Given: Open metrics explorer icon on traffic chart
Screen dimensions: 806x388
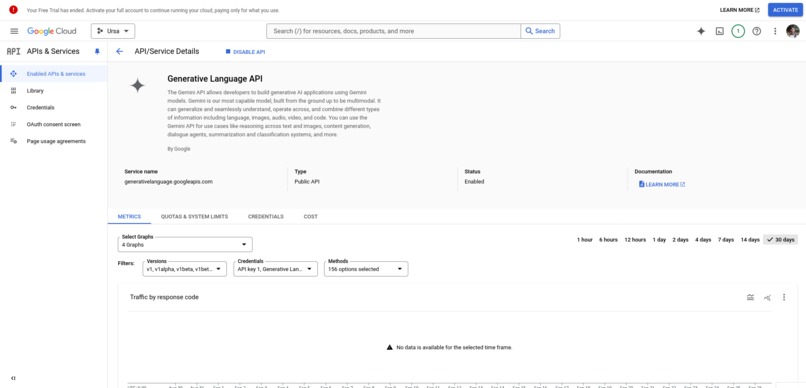Looking at the screenshot, I should pos(767,297).
